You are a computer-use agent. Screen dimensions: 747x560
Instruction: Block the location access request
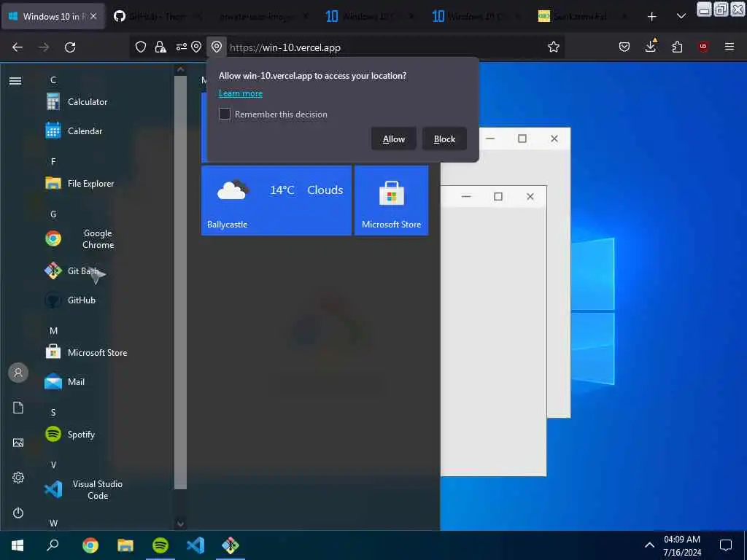point(444,139)
